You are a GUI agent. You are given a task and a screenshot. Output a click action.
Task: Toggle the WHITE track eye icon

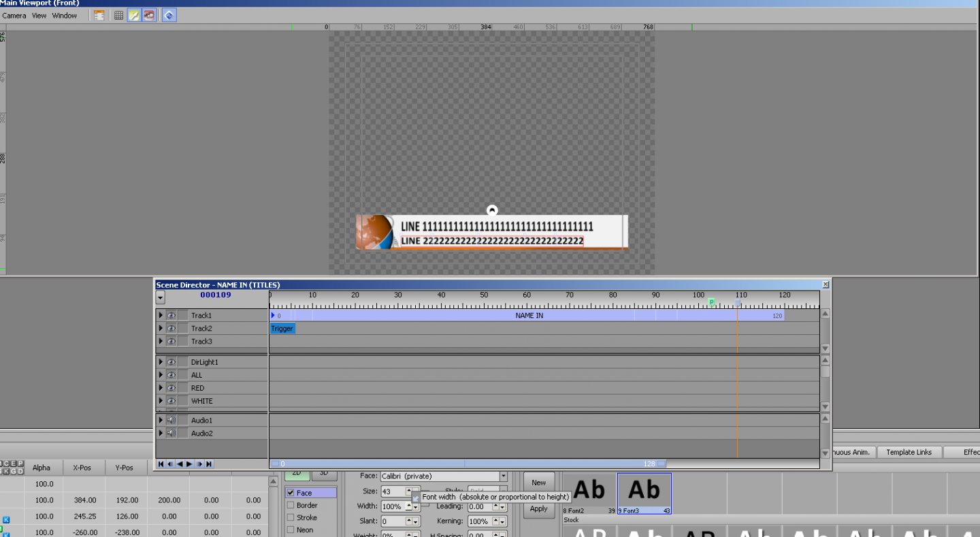(171, 401)
